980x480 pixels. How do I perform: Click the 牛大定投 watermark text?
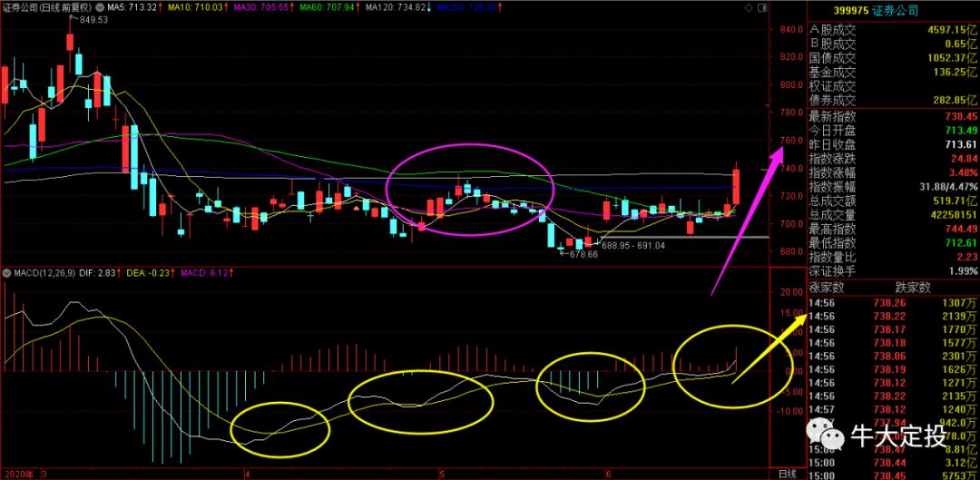tap(897, 436)
